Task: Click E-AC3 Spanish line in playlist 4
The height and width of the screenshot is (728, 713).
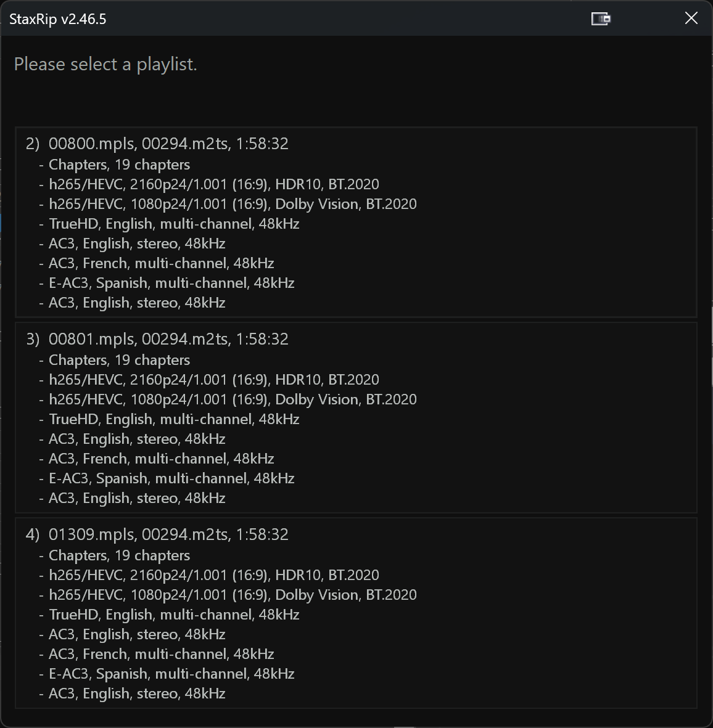Action: 171,674
